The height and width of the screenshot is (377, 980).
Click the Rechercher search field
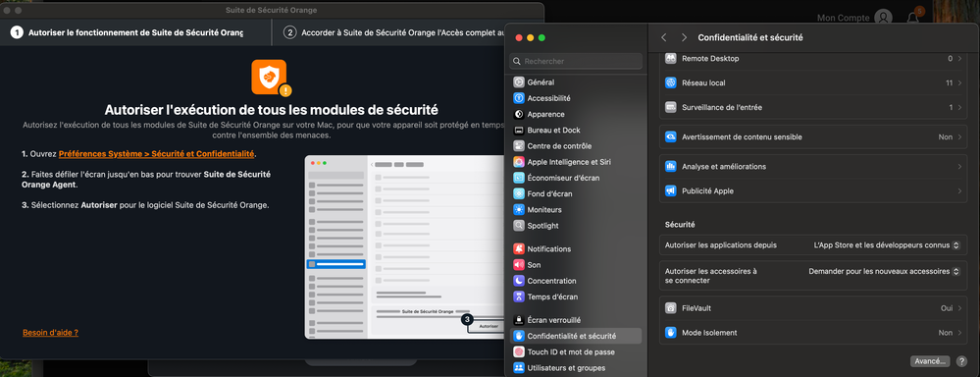[x=576, y=61]
